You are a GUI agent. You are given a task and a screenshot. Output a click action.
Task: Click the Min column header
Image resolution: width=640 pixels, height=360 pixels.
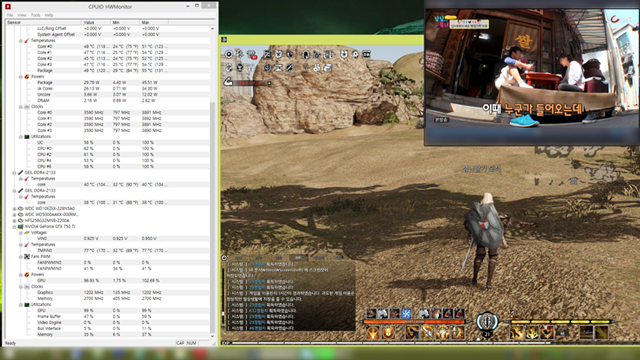pyautogui.click(x=125, y=22)
